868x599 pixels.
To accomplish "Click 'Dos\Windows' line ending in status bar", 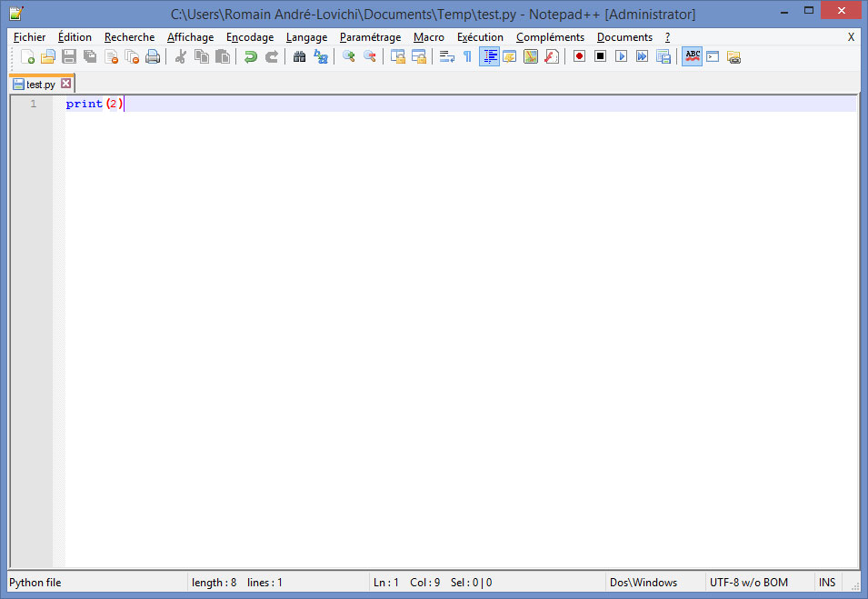I will tap(644, 583).
